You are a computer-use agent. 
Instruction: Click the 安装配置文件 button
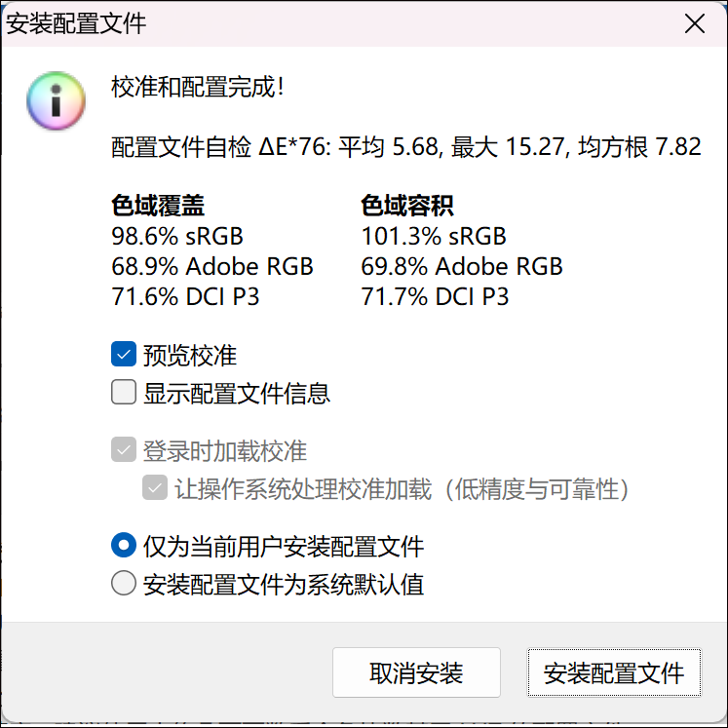[614, 672]
